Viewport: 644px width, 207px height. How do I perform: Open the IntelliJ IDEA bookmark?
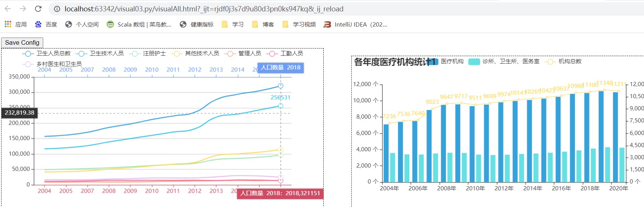(355, 24)
